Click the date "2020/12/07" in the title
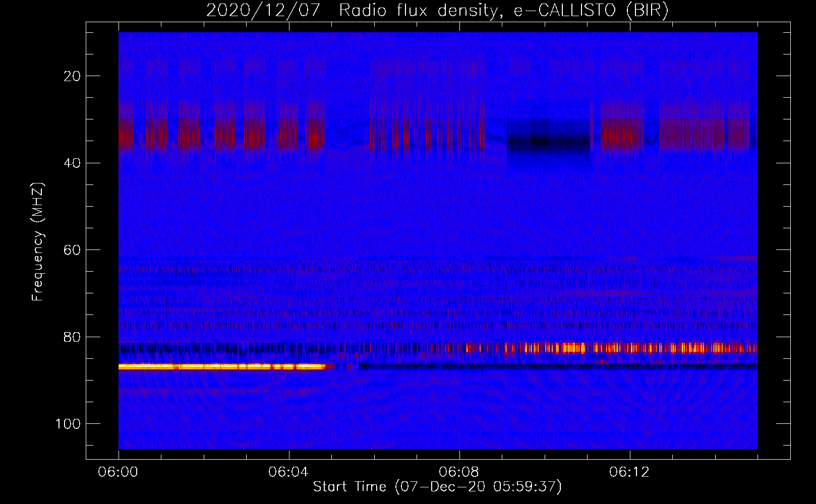The height and width of the screenshot is (504, 816). click(263, 11)
